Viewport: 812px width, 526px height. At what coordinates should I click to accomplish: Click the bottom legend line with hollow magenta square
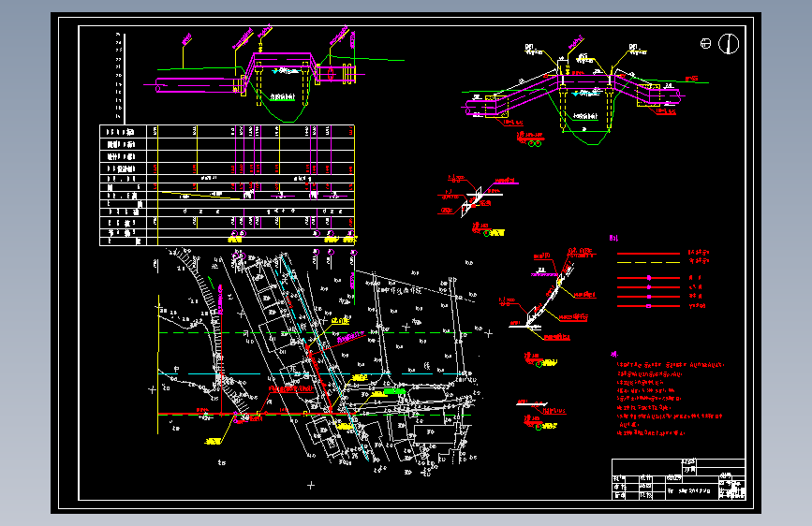click(x=648, y=306)
